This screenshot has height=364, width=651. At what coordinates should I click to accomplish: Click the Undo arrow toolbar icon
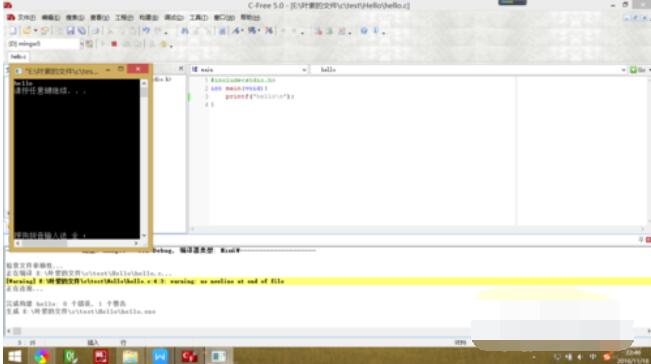click(146, 31)
